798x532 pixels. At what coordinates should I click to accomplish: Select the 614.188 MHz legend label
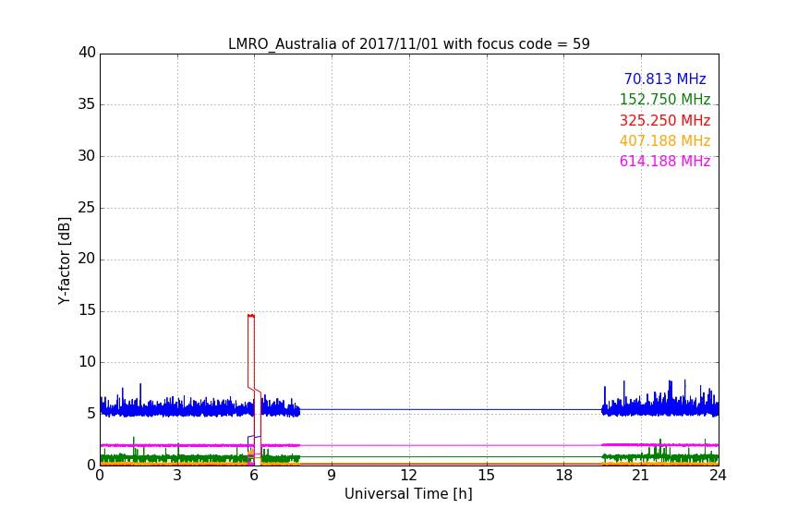(665, 162)
